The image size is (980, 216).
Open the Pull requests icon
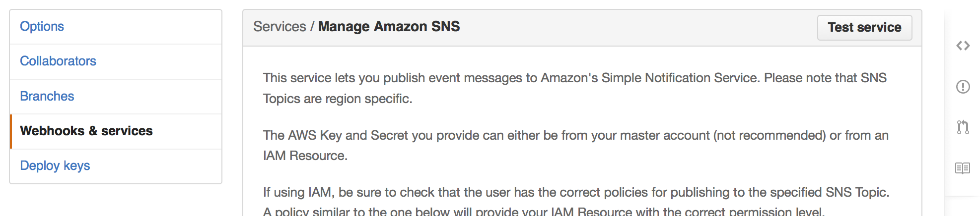tap(963, 127)
